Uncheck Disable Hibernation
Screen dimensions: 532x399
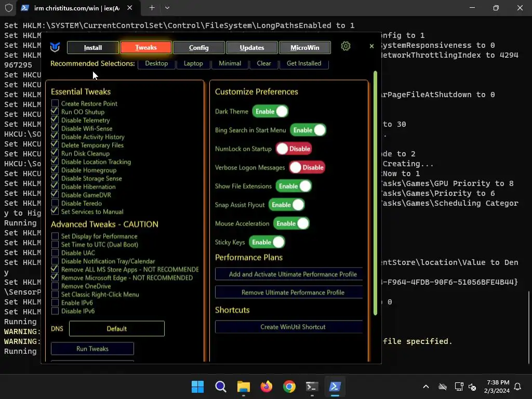click(x=55, y=187)
